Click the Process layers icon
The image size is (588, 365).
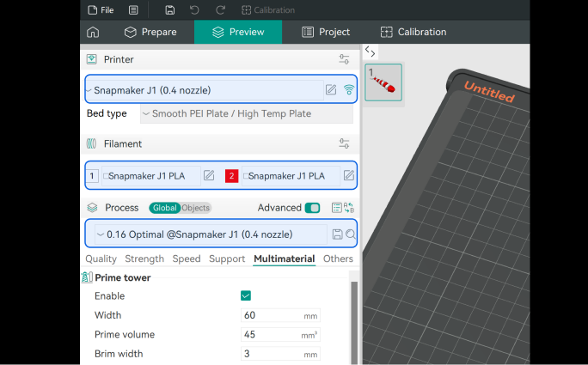pyautogui.click(x=92, y=208)
